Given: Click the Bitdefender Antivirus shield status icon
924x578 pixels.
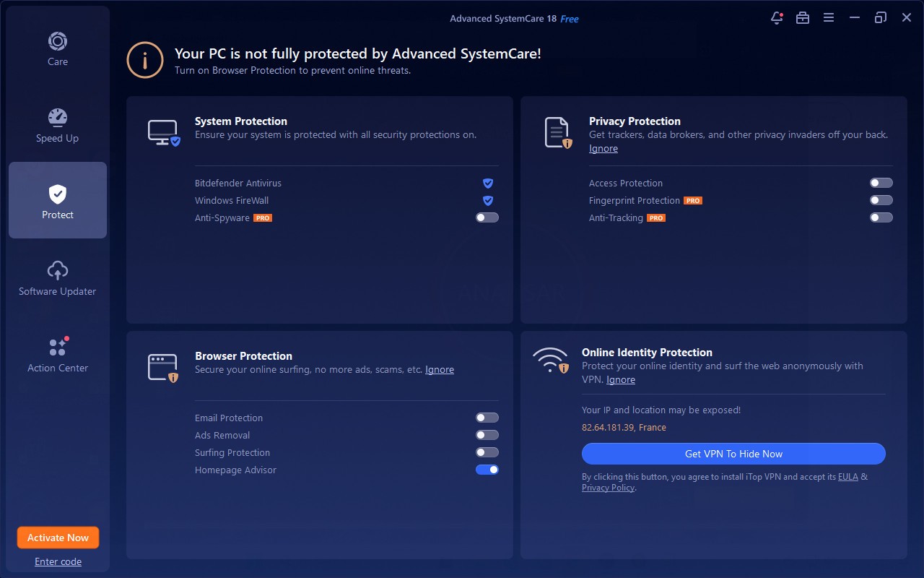Looking at the screenshot, I should [x=487, y=184].
